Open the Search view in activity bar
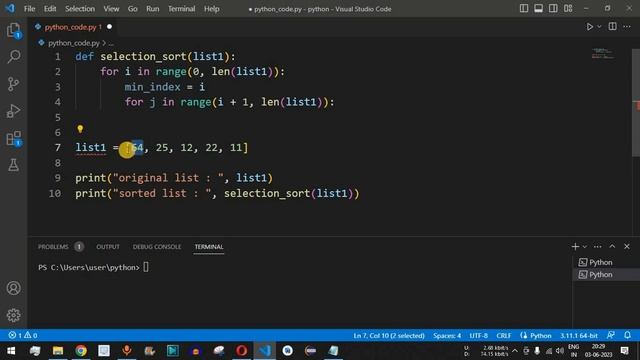Screen dimensions: 640x360 [x=13, y=57]
